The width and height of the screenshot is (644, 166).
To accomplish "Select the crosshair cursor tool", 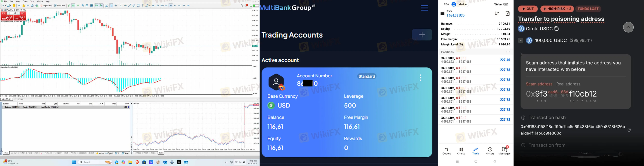I will 116,6.
